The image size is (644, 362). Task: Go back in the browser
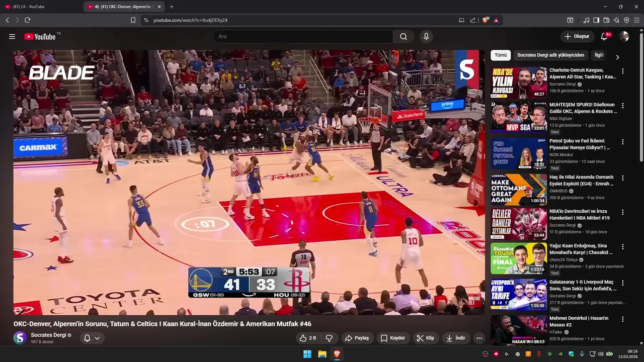coord(7,20)
